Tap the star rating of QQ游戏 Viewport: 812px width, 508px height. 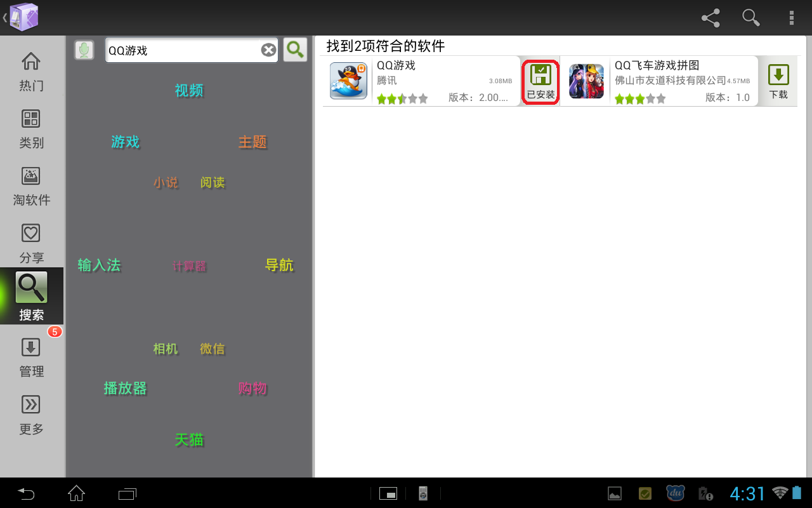click(x=402, y=98)
